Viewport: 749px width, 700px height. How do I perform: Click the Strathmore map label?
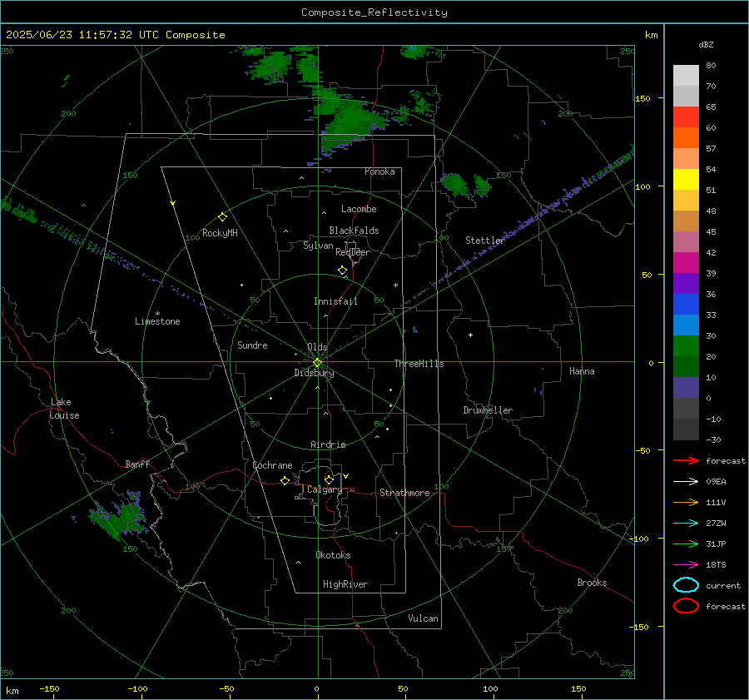[404, 493]
